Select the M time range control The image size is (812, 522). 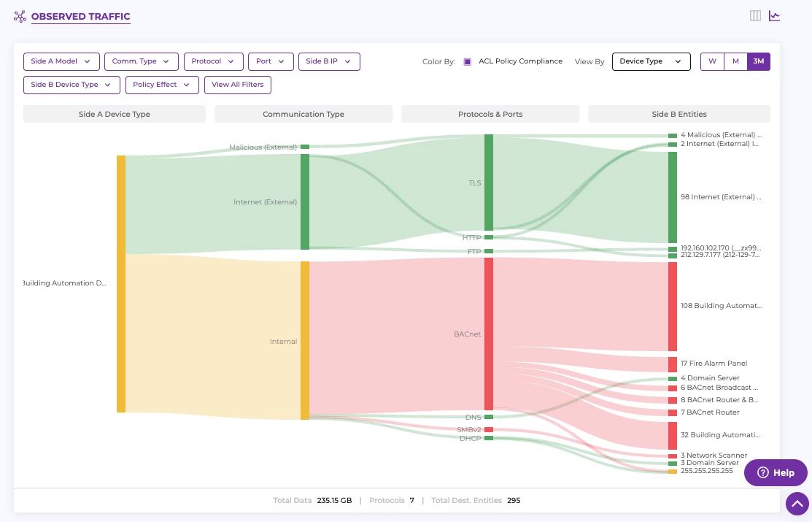click(x=735, y=61)
